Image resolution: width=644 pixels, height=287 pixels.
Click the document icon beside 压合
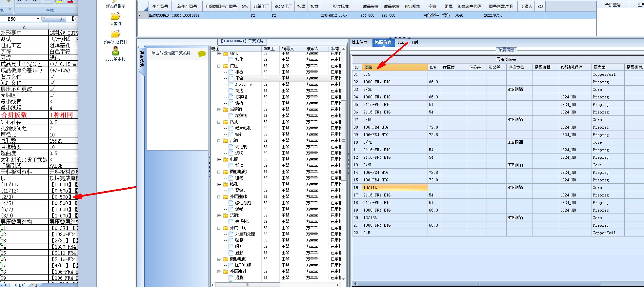(231, 78)
